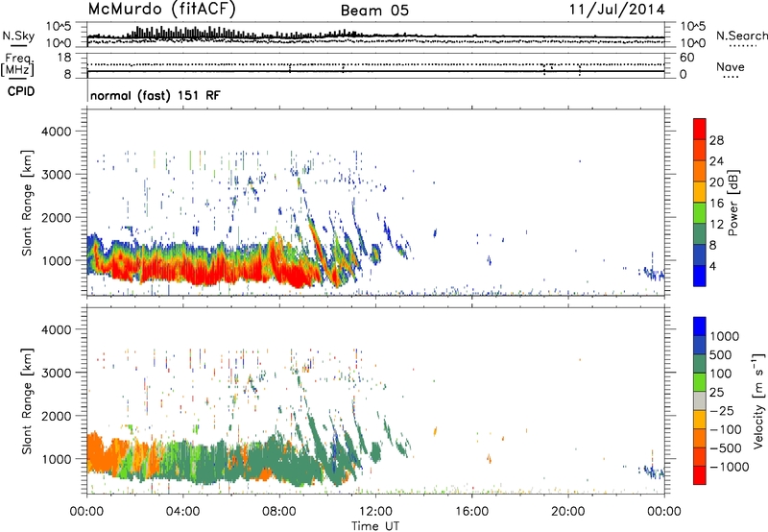Click the '18' frequency axis value

pyautogui.click(x=64, y=58)
